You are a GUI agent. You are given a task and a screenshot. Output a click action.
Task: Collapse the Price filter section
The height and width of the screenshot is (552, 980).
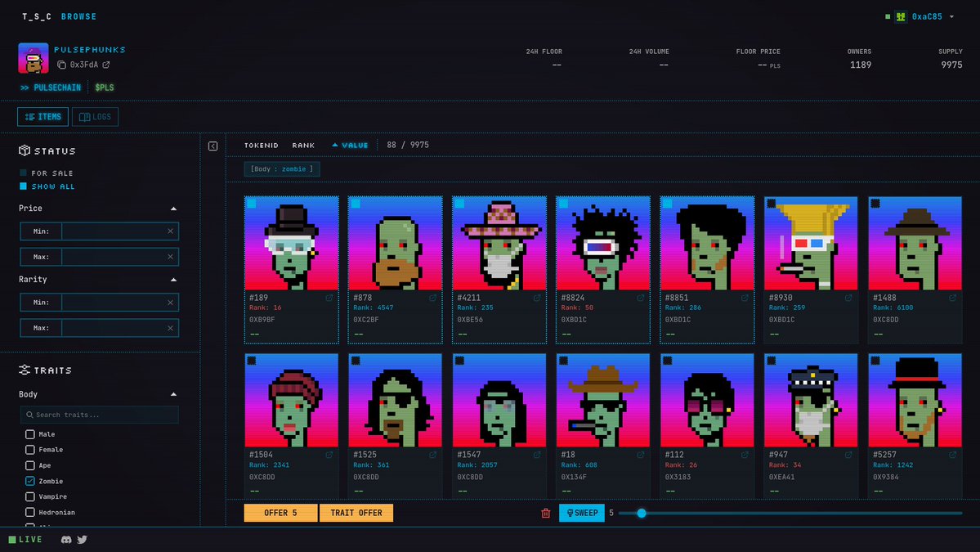173,209
